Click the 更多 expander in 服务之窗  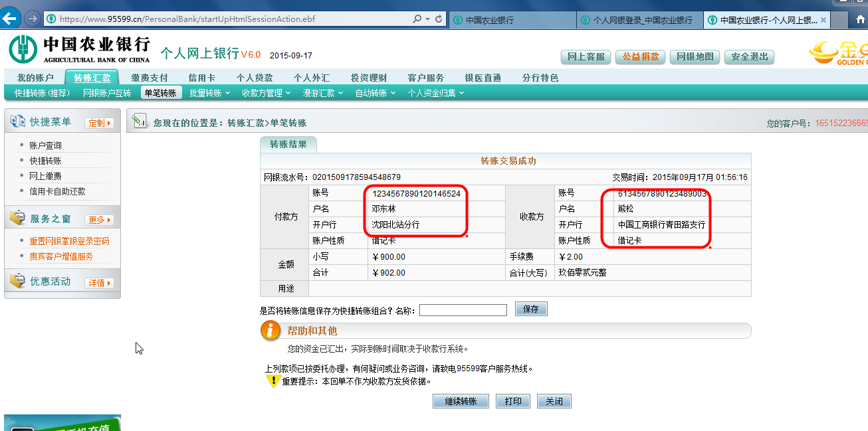click(99, 219)
